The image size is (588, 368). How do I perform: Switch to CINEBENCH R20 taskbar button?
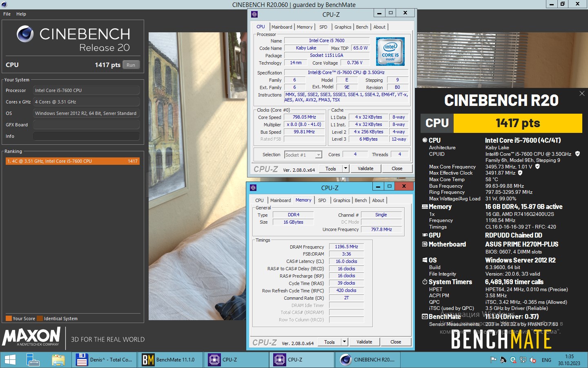pyautogui.click(x=367, y=360)
